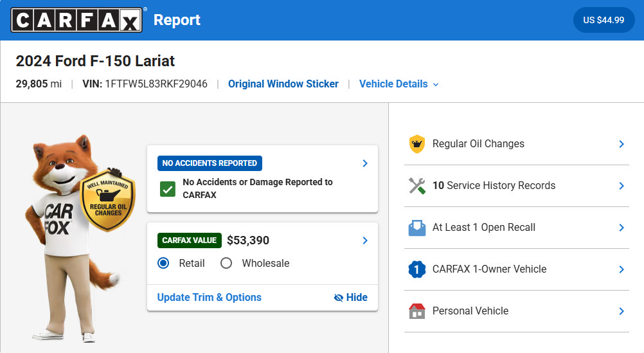
Task: Click the Vehicle Details chevron arrow
Action: tap(436, 85)
